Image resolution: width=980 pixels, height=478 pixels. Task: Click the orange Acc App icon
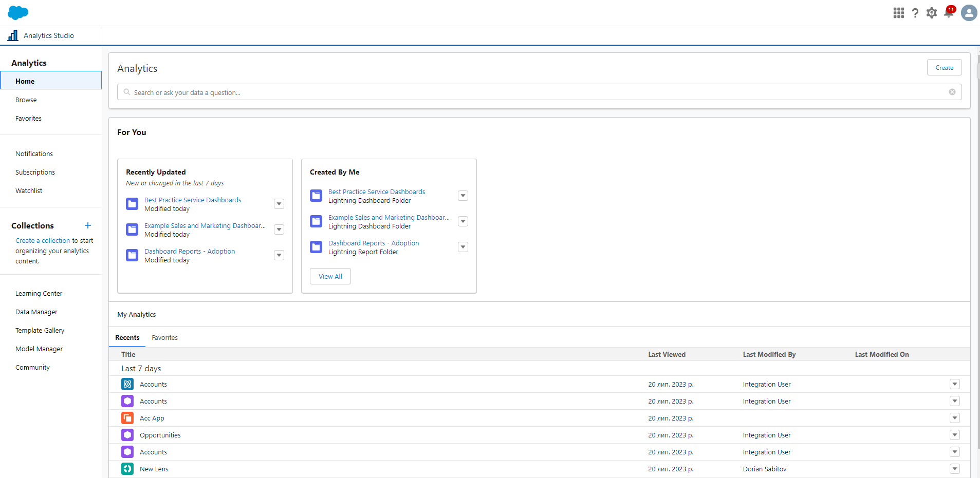pyautogui.click(x=127, y=418)
